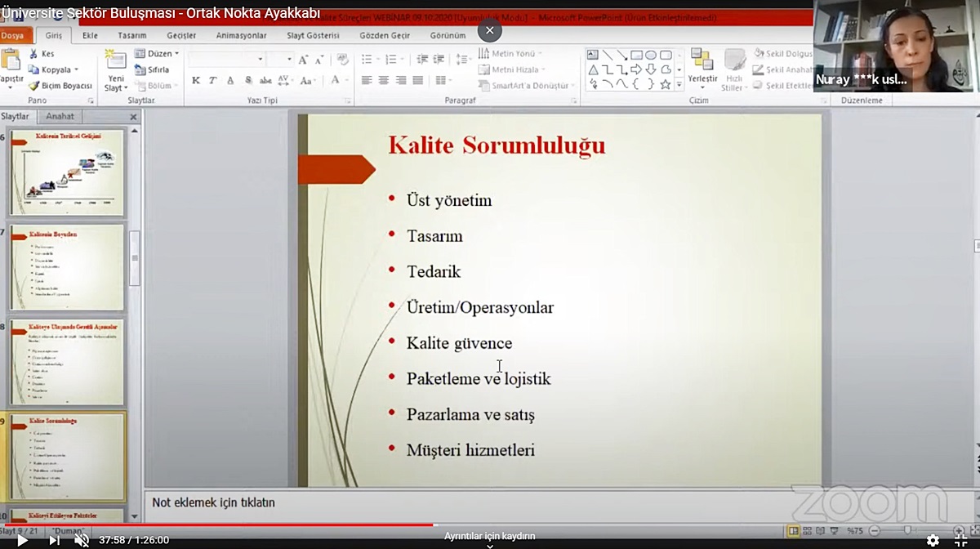
Task: Open Şekil Dolgusu shape fill
Action: click(782, 54)
